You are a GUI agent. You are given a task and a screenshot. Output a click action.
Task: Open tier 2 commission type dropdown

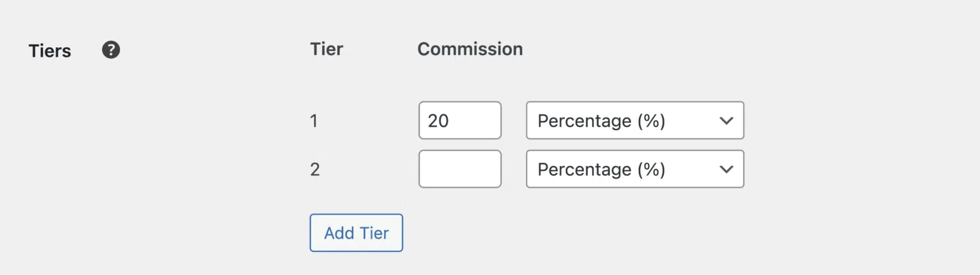[x=635, y=169]
